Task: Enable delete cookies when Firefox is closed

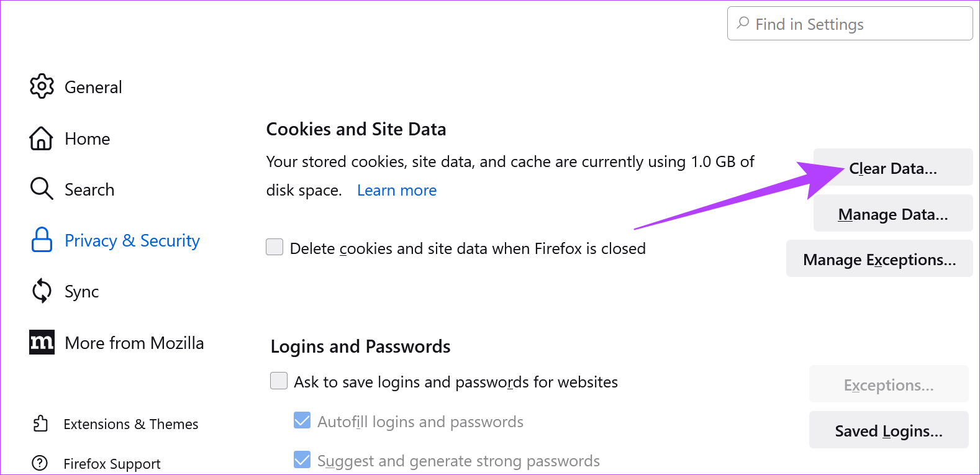Action: [x=274, y=247]
